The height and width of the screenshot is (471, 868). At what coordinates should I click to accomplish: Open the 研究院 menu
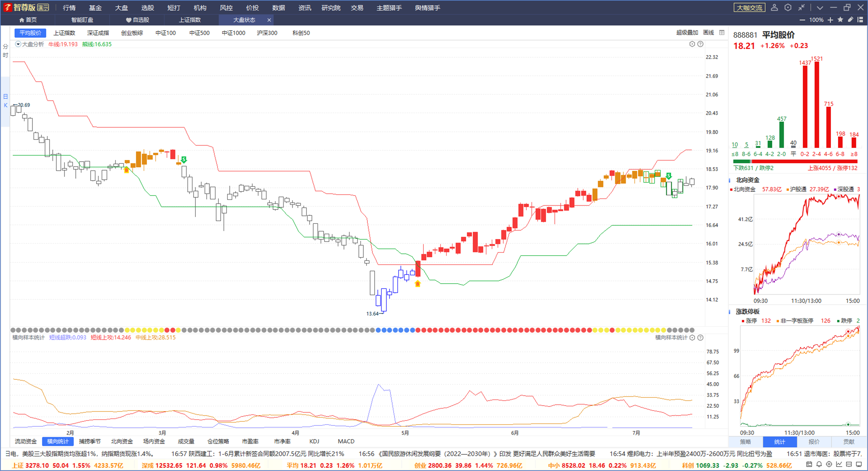coord(331,8)
